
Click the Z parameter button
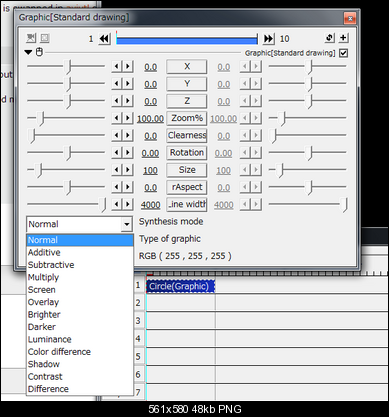point(187,101)
